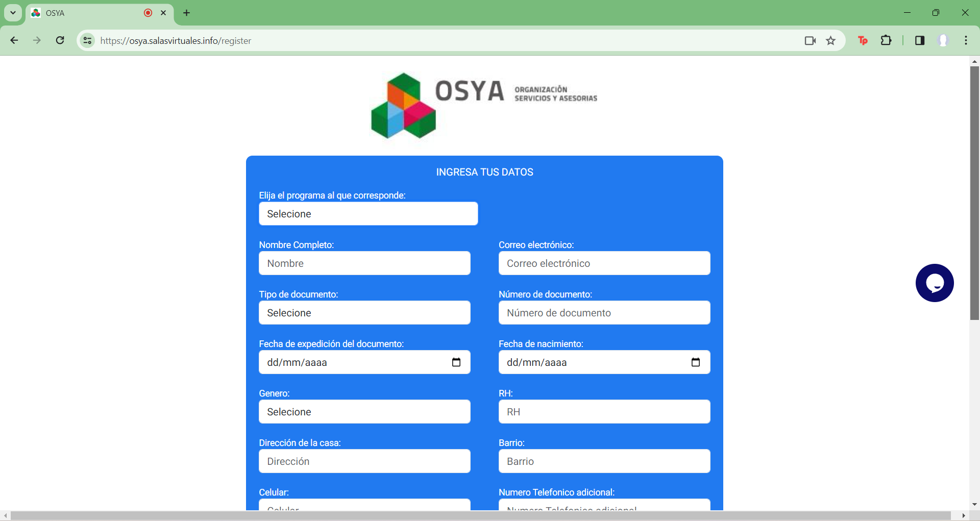Image resolution: width=980 pixels, height=521 pixels.
Task: Open the Tipo de documento dropdown
Action: 364,313
